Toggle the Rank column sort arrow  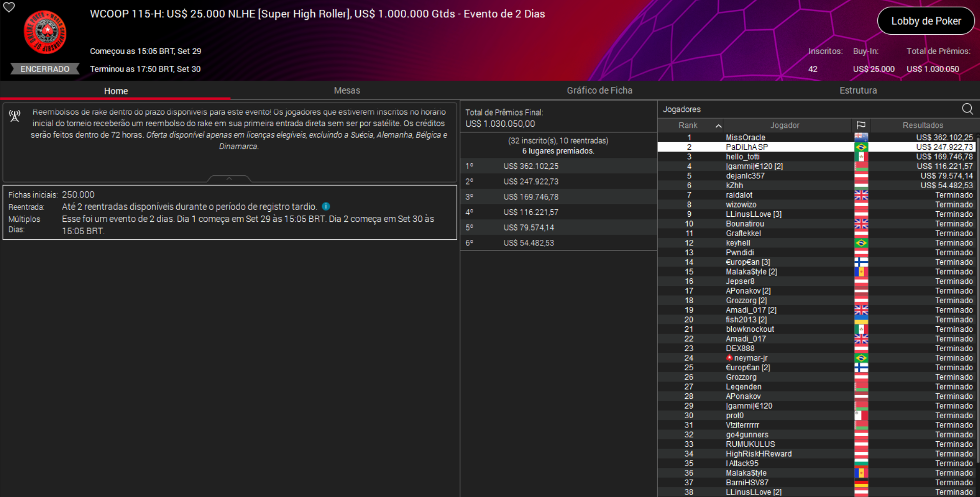(x=718, y=126)
